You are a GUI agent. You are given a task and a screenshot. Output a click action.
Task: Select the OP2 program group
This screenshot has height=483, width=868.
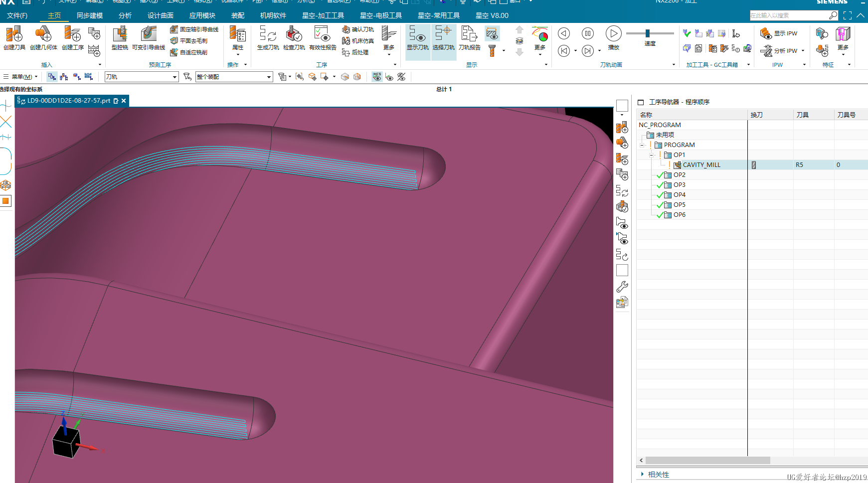click(679, 175)
